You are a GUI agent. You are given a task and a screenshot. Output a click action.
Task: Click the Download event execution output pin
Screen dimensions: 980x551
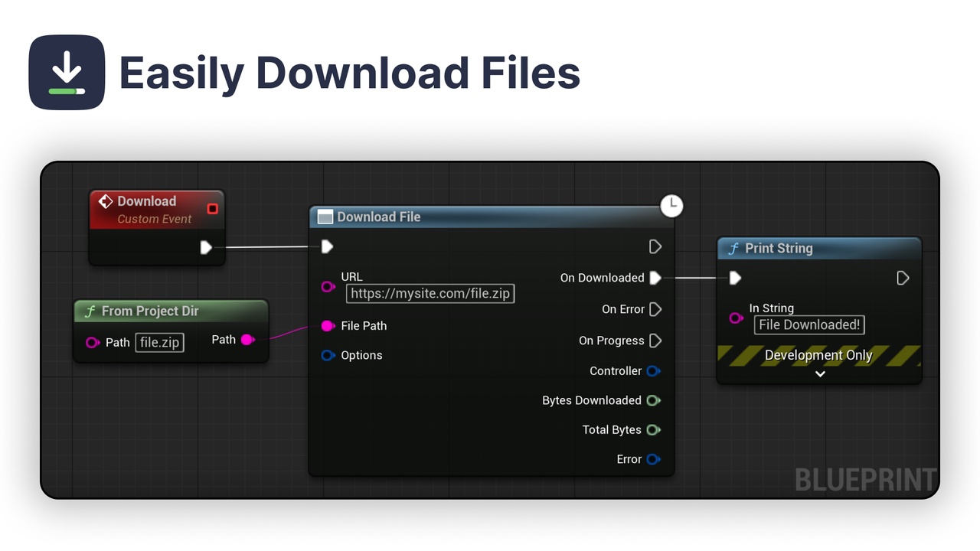tap(205, 247)
